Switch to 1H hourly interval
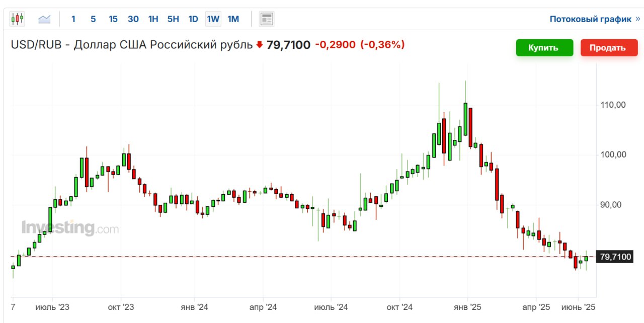Image resolution: width=644 pixels, height=323 pixels. click(153, 19)
